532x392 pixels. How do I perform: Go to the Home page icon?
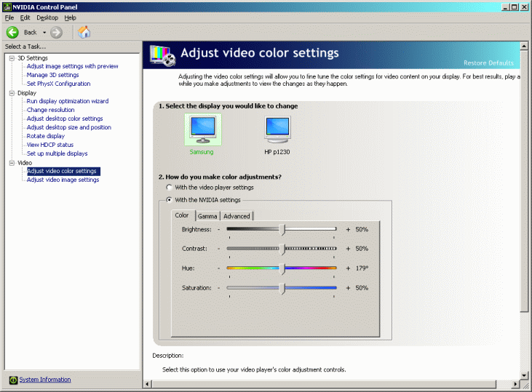tap(84, 32)
